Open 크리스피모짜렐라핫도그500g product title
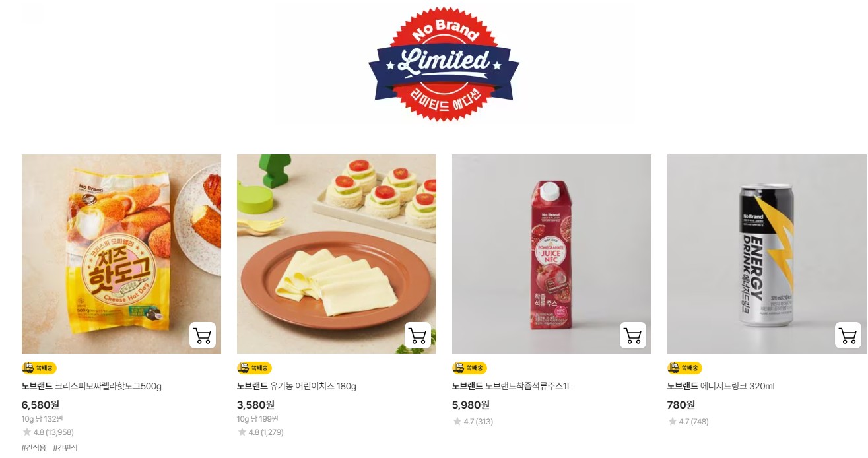This screenshot has width=868, height=458. pos(92,386)
